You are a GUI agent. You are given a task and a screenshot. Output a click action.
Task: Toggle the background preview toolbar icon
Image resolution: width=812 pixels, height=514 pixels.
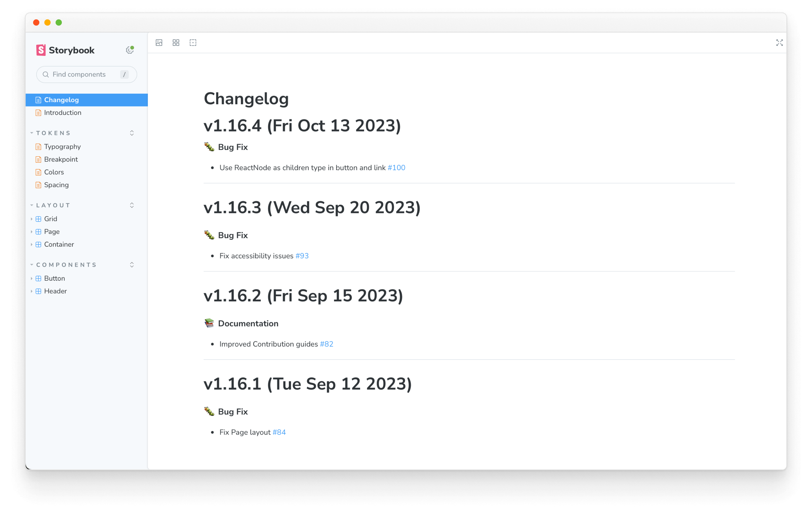tap(159, 43)
